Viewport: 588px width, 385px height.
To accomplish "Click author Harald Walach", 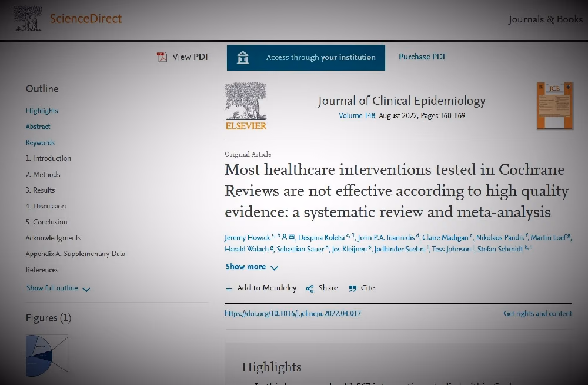I will click(247, 249).
